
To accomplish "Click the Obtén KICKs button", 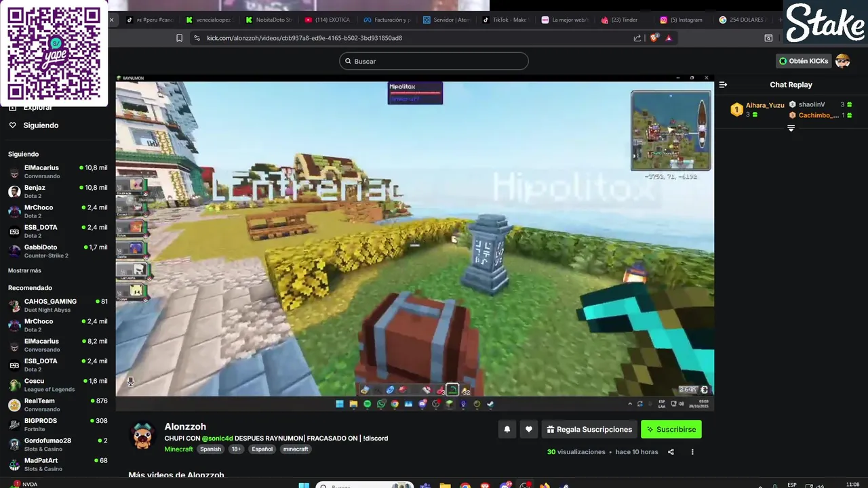I will 804,61.
